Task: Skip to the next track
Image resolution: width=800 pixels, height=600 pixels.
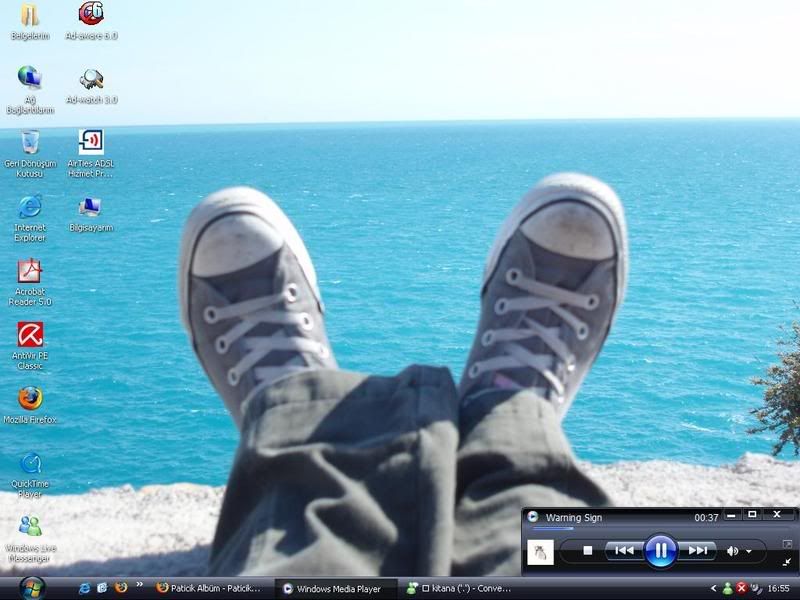Action: pyautogui.click(x=697, y=550)
